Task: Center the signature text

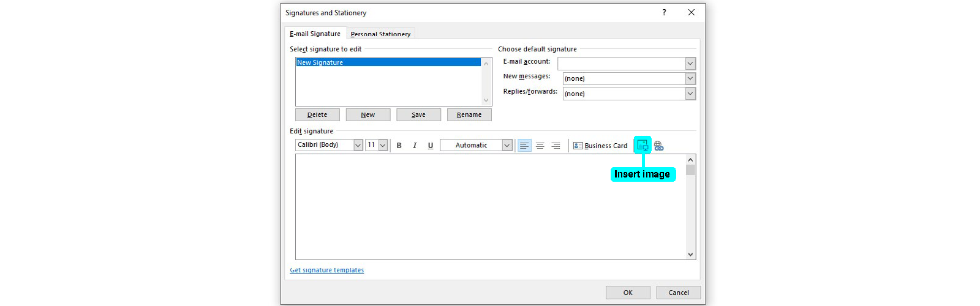Action: (540, 146)
